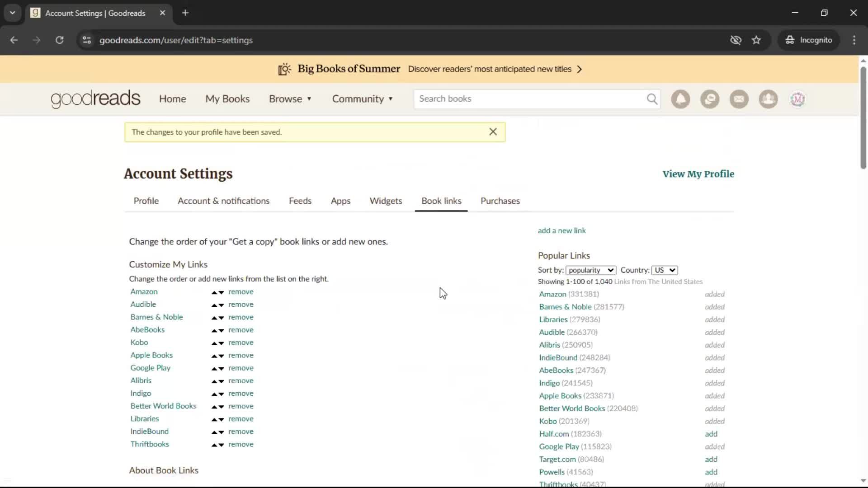Go back to the previous page

coord(14,40)
